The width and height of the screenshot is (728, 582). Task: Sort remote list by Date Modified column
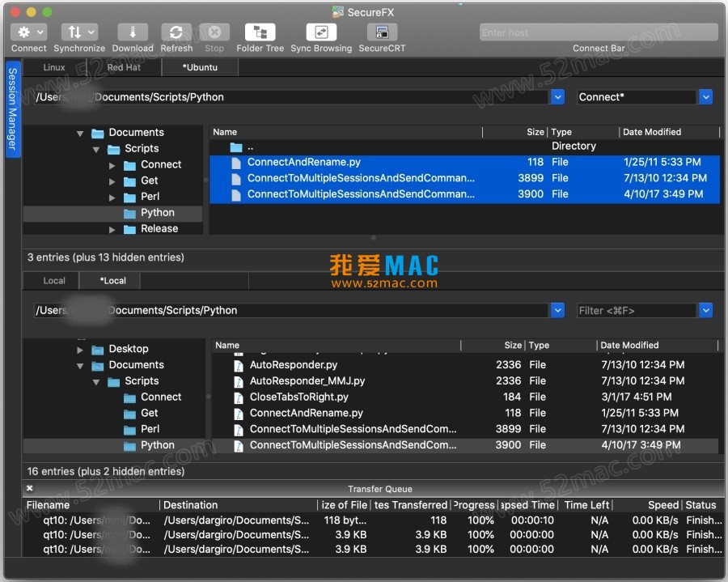pos(670,133)
